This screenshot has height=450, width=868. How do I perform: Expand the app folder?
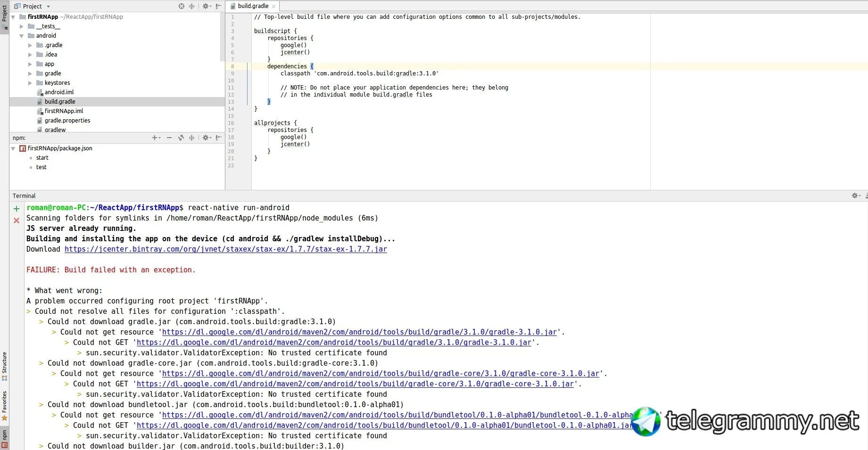[30, 64]
